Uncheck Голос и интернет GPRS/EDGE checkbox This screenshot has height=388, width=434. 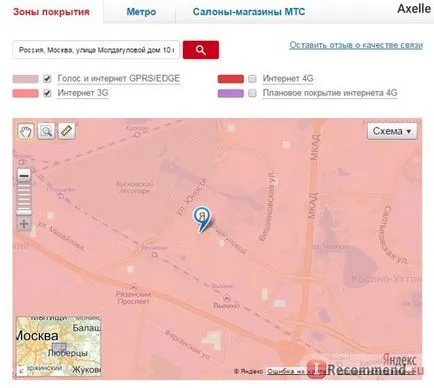click(x=47, y=79)
